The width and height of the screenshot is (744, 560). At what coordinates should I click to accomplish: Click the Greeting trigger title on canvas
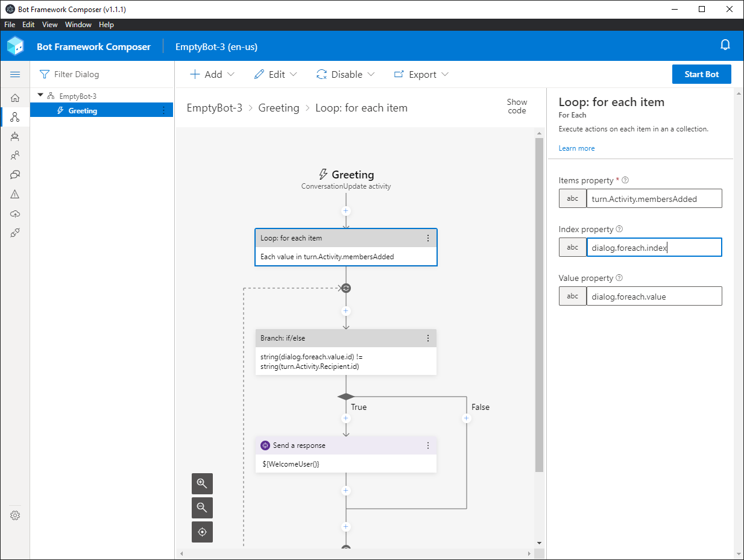click(353, 175)
